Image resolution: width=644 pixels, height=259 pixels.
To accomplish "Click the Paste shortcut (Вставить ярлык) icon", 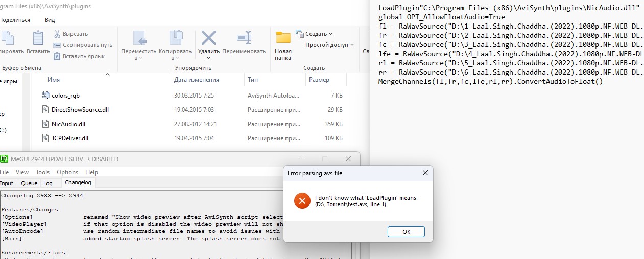I will pos(57,56).
